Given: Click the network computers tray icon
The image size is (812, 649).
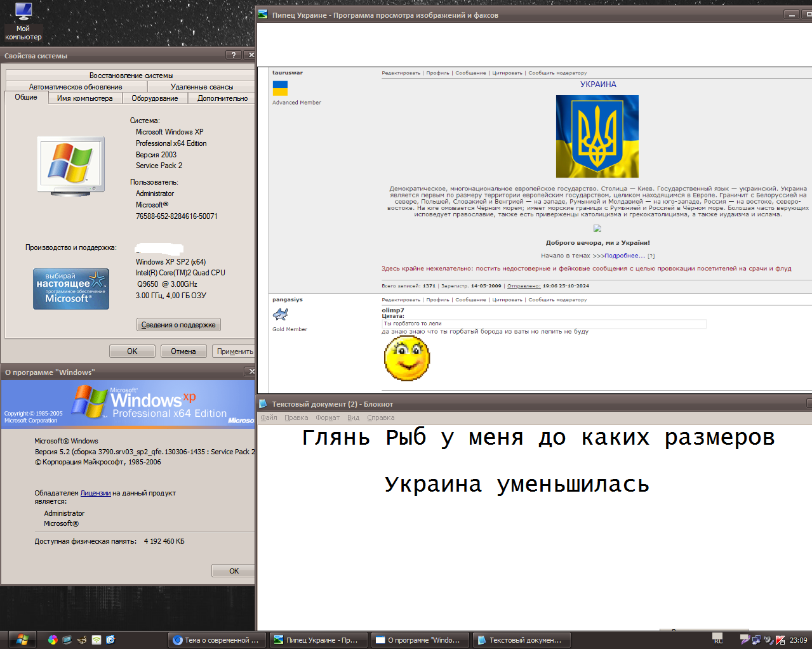Looking at the screenshot, I should [x=755, y=639].
